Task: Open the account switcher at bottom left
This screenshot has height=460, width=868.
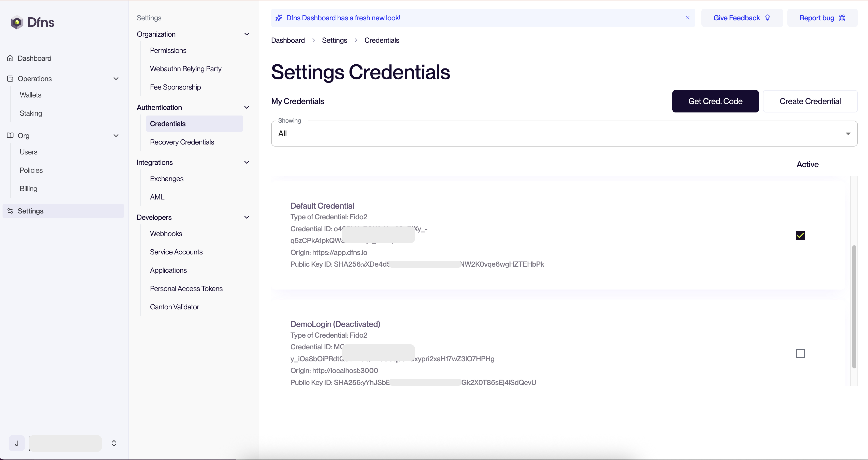Action: coord(114,443)
